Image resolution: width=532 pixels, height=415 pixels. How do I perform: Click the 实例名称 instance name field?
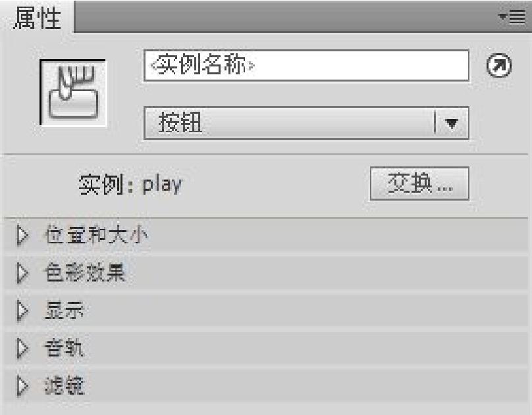pos(307,66)
